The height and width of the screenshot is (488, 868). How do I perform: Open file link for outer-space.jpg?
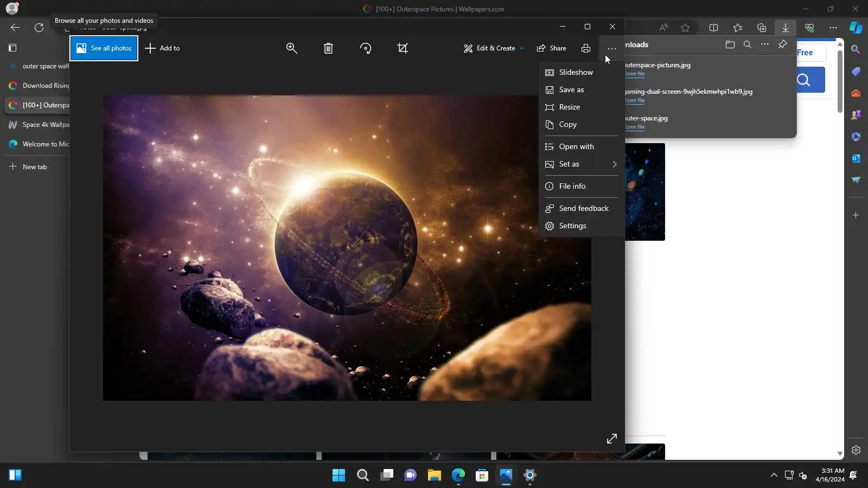[635, 127]
